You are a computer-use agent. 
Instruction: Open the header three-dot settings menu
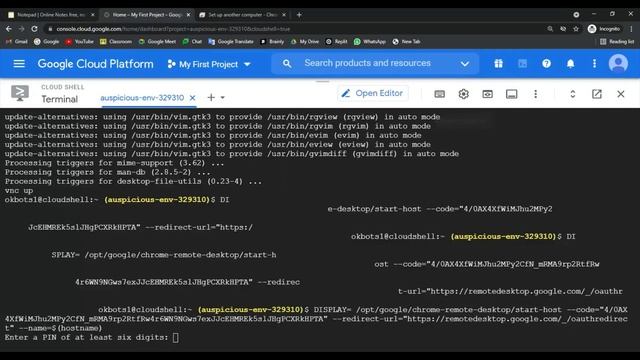click(594, 64)
